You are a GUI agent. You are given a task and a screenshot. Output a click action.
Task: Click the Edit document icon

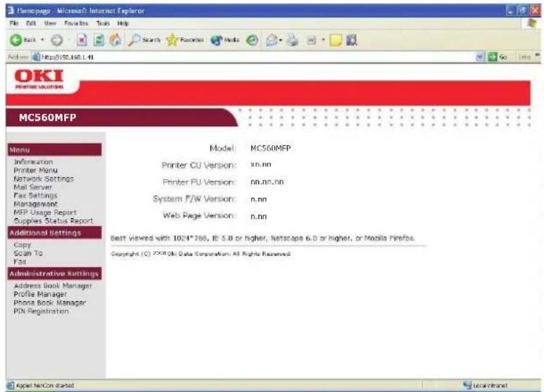click(312, 40)
